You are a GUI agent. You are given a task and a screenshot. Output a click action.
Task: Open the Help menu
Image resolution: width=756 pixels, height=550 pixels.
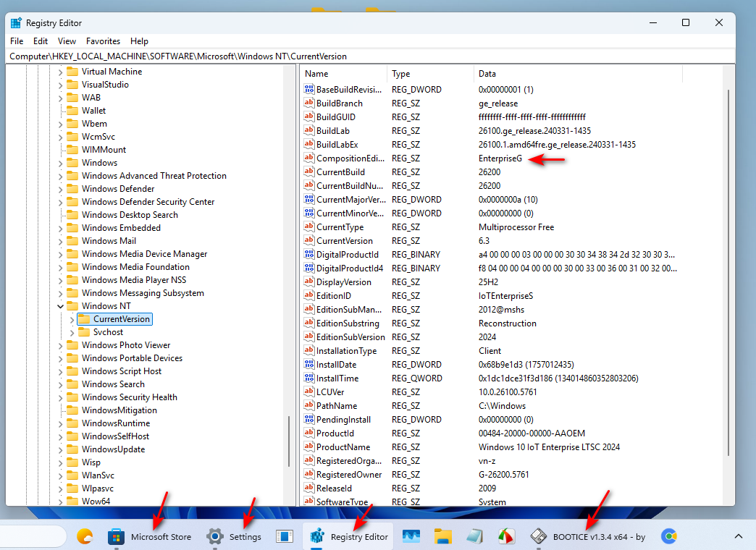tap(139, 41)
